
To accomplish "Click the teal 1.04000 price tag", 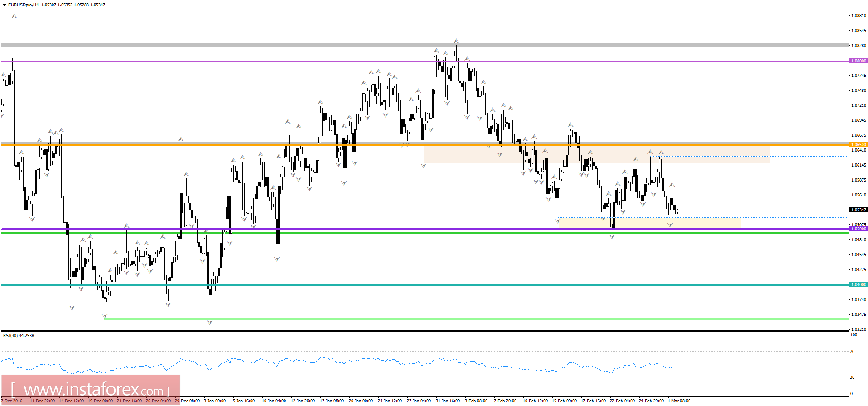I will (858, 285).
